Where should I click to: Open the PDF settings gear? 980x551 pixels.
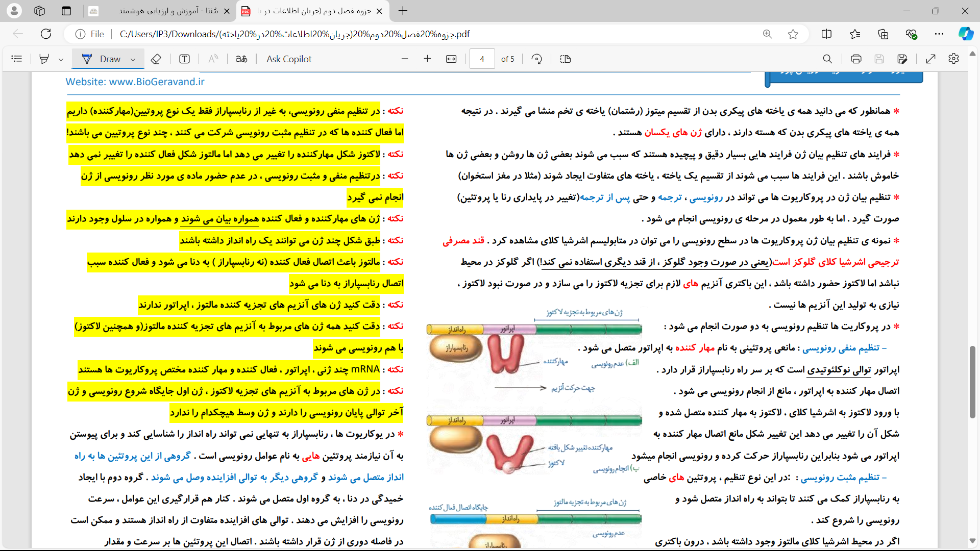pos(953,59)
